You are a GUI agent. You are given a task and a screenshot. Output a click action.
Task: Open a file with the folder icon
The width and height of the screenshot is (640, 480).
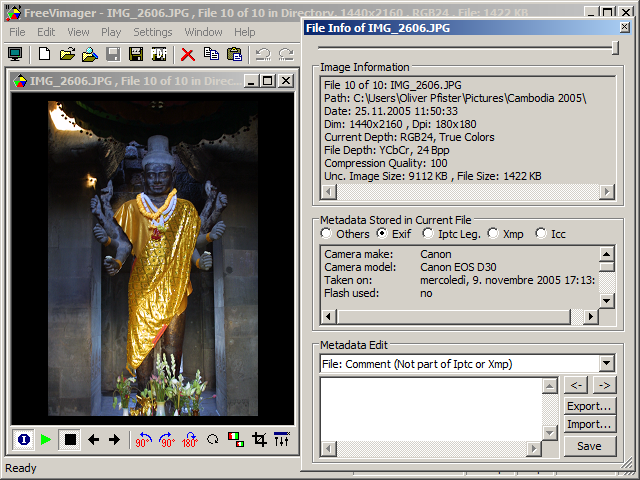pos(67,54)
